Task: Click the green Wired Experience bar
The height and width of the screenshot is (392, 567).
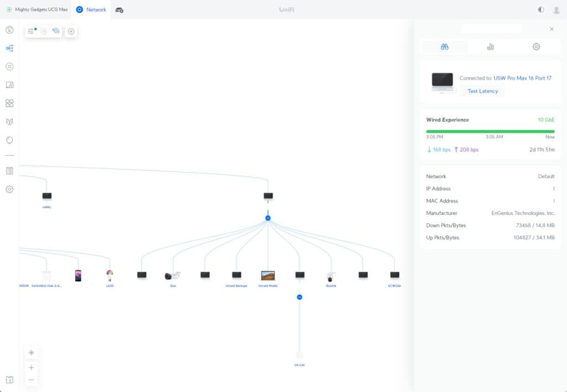Action: click(490, 131)
